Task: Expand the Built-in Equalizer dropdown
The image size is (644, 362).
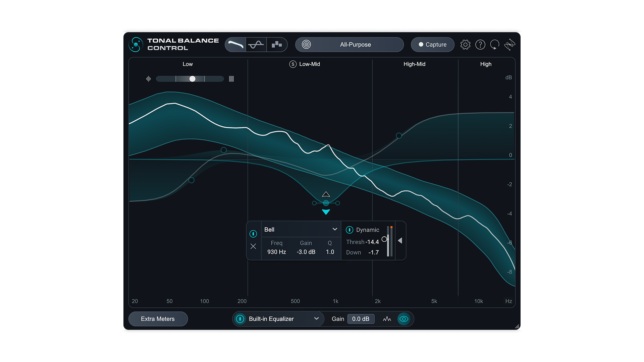Action: [x=316, y=319]
